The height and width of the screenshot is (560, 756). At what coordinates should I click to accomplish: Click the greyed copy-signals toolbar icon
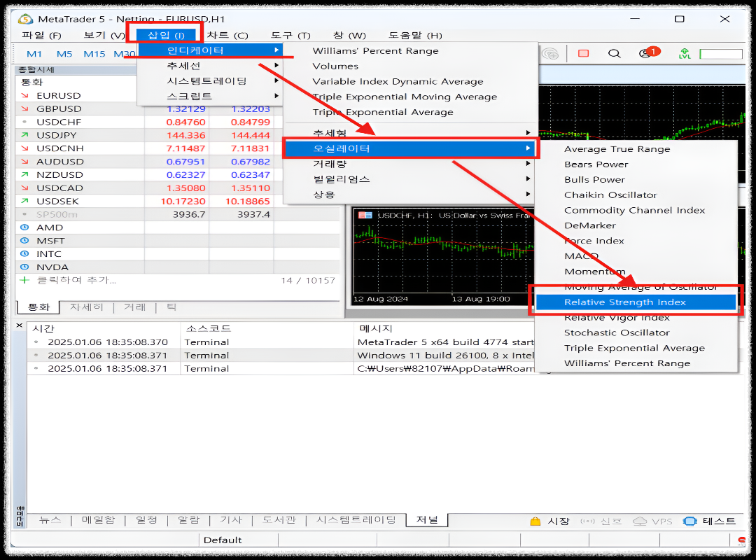(x=549, y=53)
